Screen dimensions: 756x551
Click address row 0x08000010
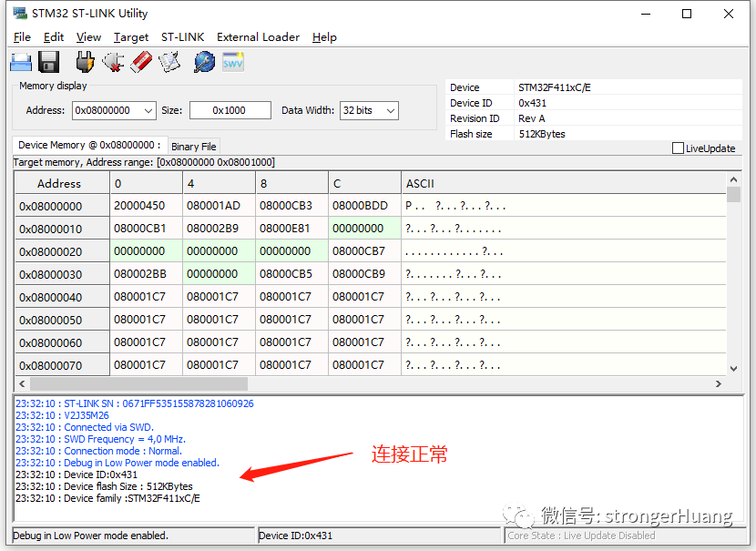coord(62,229)
